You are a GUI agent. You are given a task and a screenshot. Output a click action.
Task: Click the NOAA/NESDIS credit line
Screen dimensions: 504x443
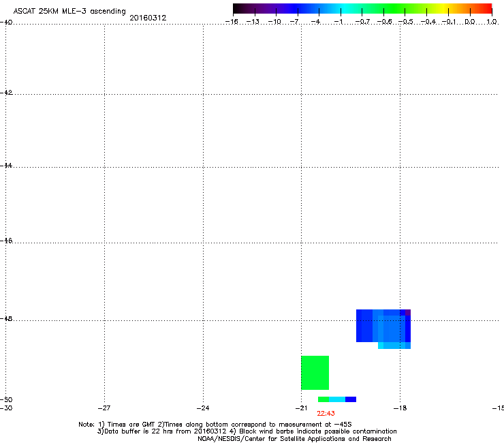tap(294, 439)
